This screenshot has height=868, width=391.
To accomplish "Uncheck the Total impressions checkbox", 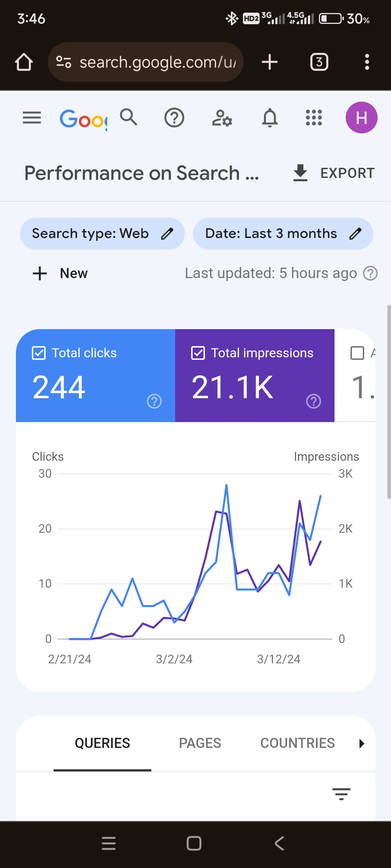I will (198, 353).
